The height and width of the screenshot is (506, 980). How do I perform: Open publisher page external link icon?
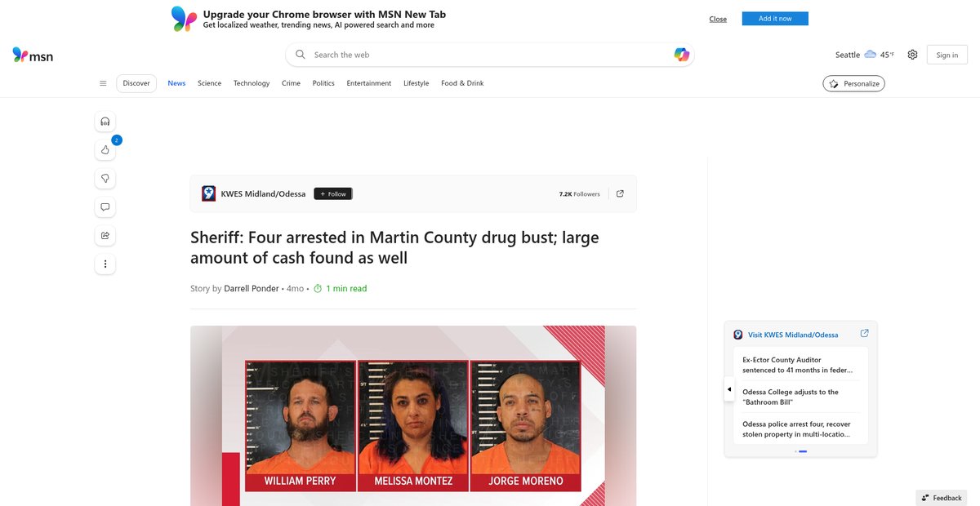[620, 194]
